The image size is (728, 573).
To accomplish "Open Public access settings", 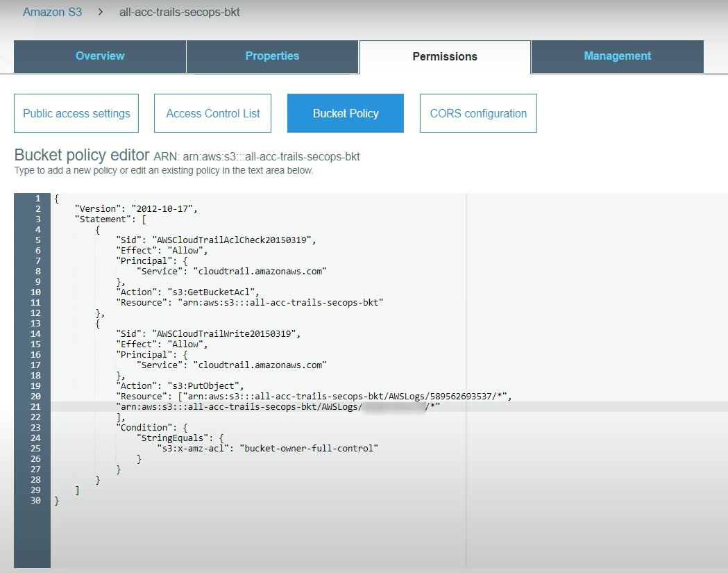I will point(76,113).
